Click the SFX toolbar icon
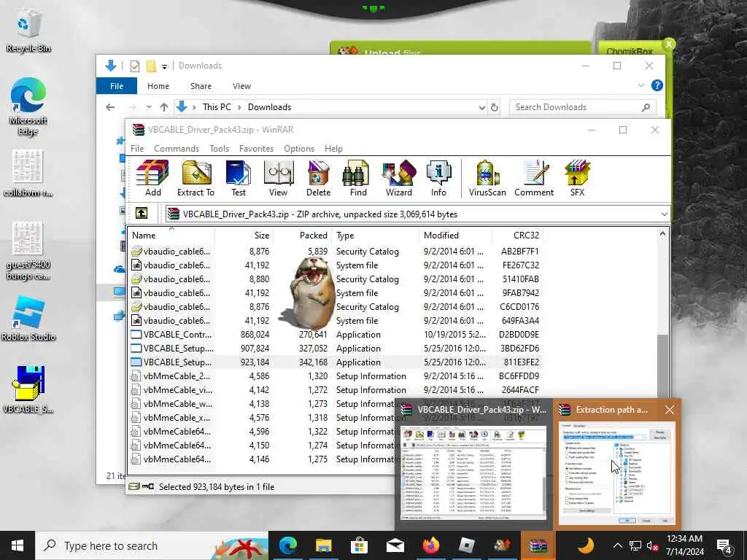Screen dimensions: 747x560 (577, 178)
